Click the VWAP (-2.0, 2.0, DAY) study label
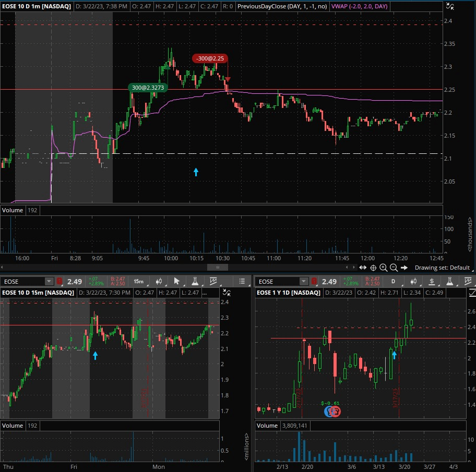Viewport: 476px width, 472px height. pos(360,6)
